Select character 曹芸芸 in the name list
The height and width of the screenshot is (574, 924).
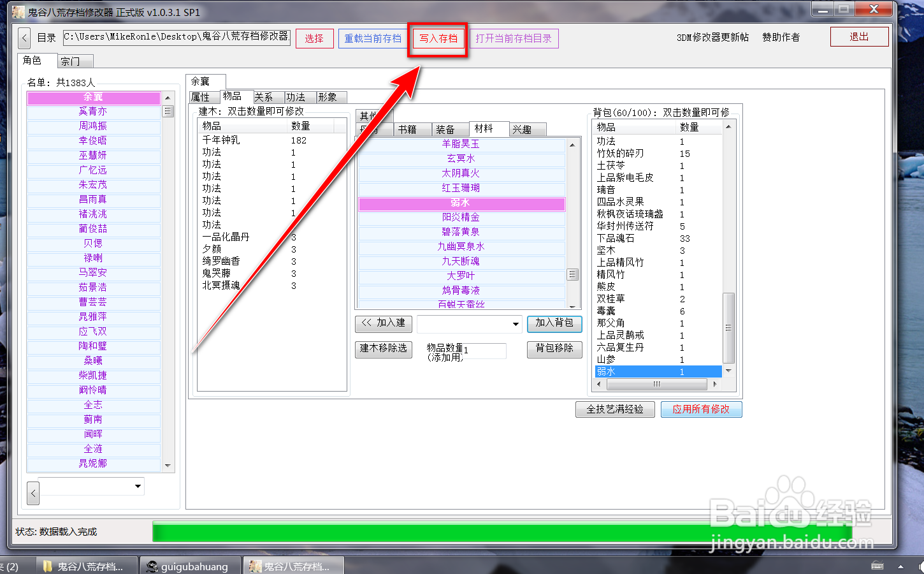coord(93,302)
